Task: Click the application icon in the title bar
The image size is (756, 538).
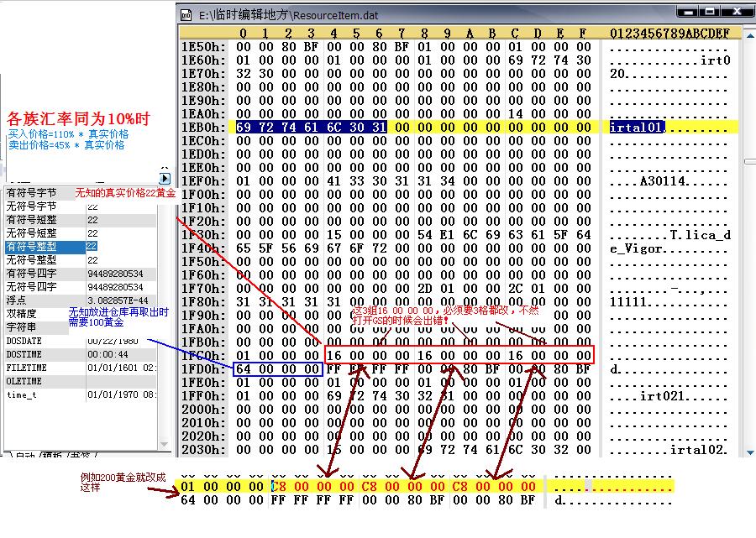Action: 186,14
